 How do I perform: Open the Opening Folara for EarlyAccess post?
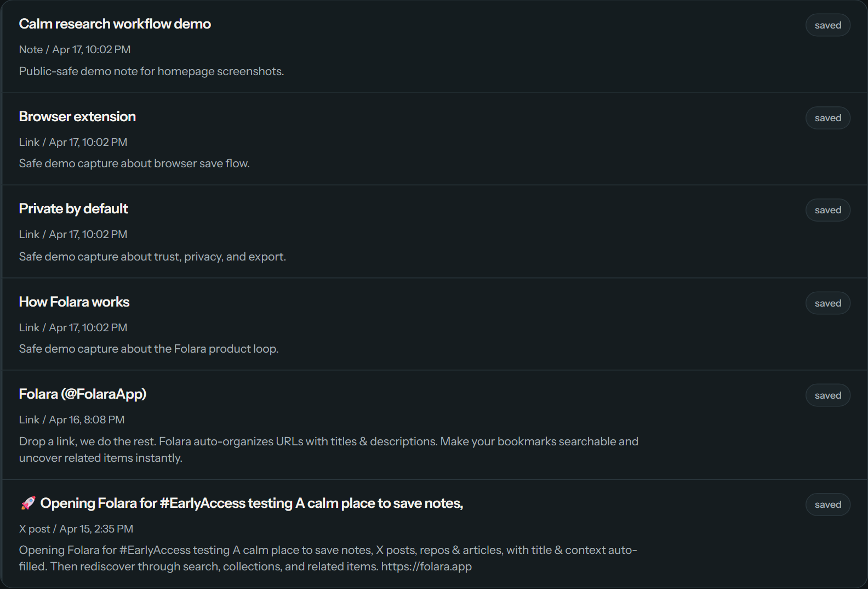[x=248, y=502]
